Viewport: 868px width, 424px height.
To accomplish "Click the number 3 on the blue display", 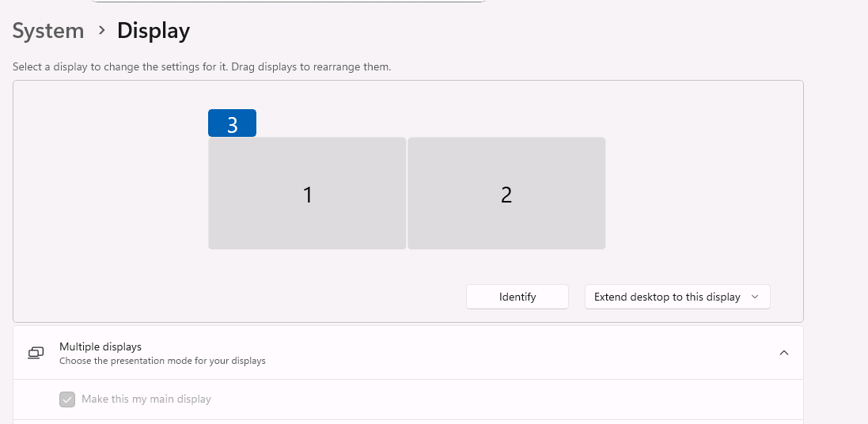I will tap(232, 124).
